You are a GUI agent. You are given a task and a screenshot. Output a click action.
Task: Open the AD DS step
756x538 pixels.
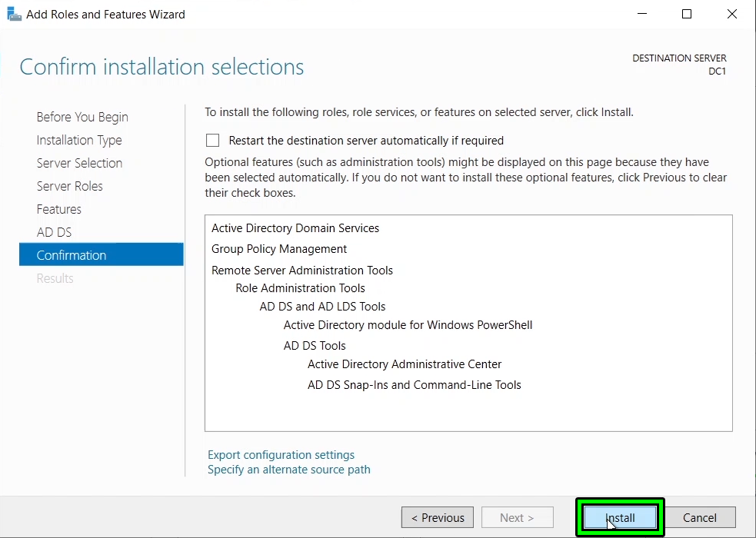point(54,232)
